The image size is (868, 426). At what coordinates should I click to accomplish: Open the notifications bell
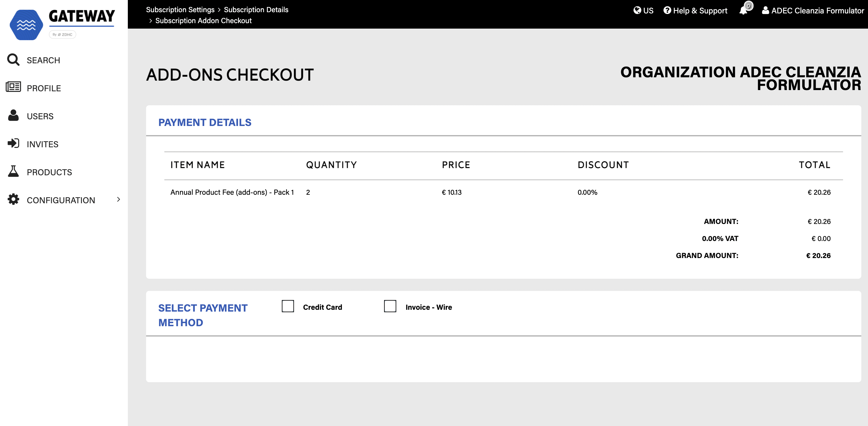coord(744,10)
